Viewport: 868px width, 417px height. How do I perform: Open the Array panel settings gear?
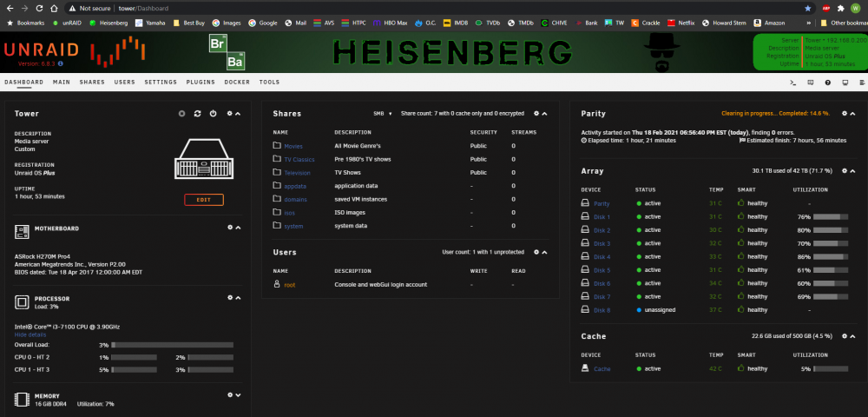coord(845,170)
